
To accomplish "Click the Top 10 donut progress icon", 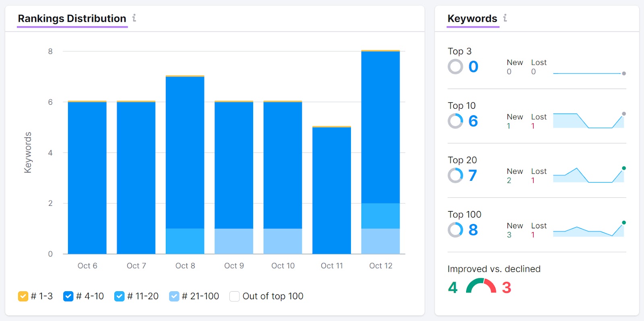I will (x=455, y=121).
